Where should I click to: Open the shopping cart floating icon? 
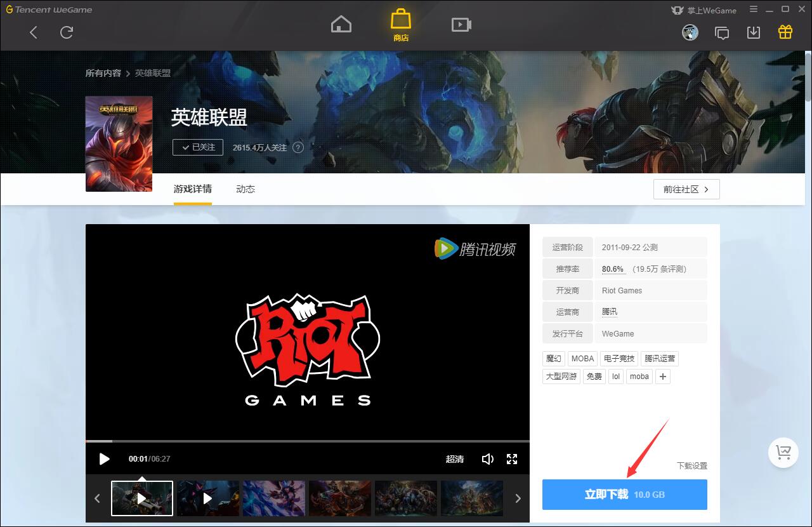coord(783,453)
